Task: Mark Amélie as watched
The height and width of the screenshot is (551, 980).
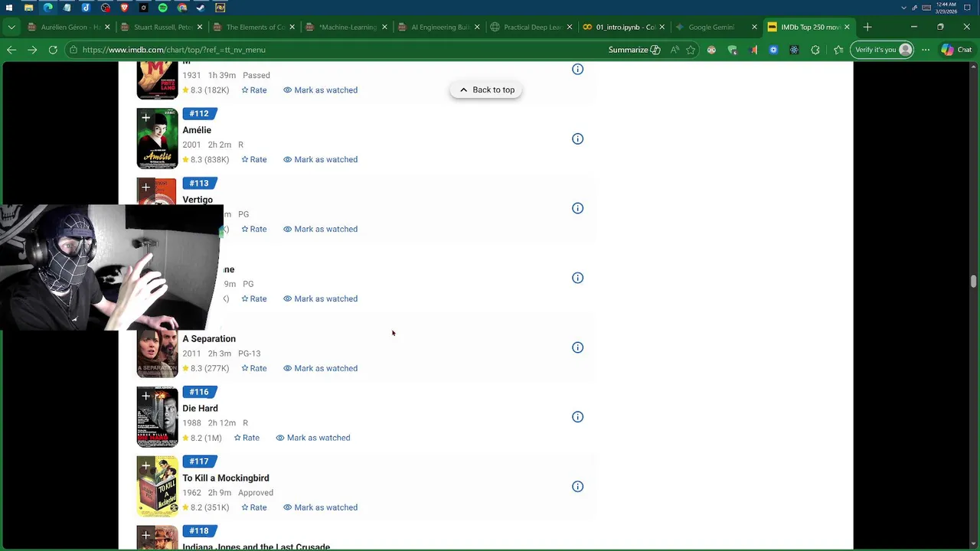Action: (x=320, y=159)
